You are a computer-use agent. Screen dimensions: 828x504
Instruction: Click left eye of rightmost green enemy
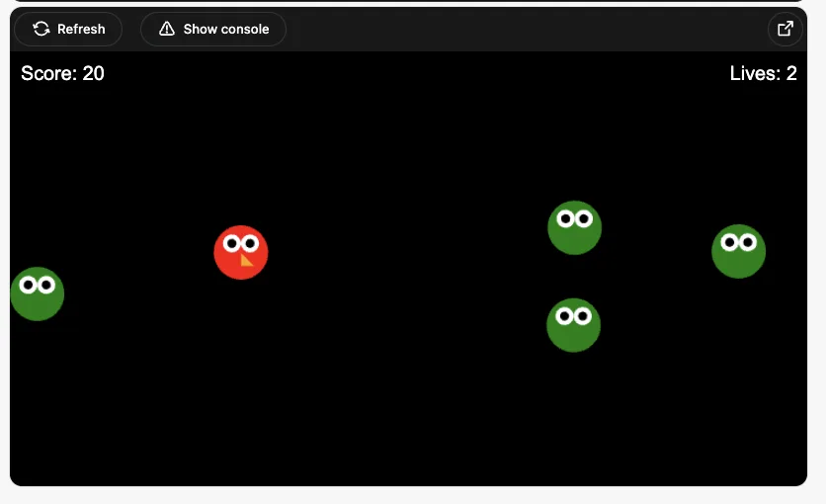point(730,241)
